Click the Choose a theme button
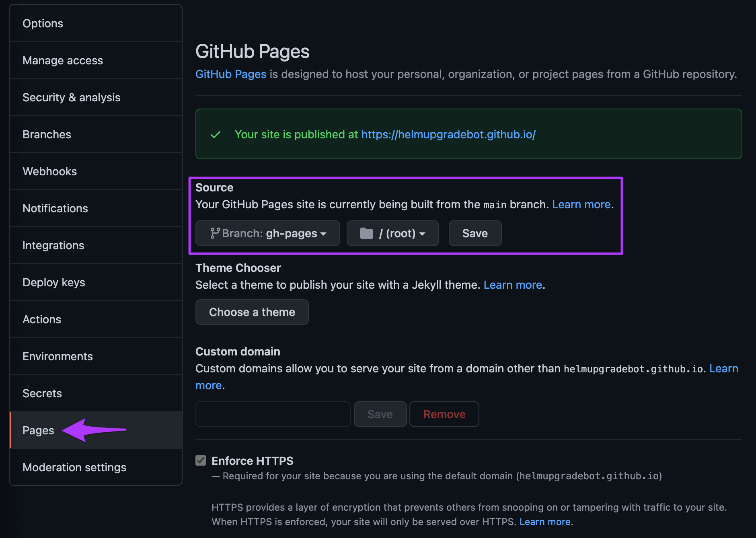This screenshot has height=538, width=756. coord(252,312)
